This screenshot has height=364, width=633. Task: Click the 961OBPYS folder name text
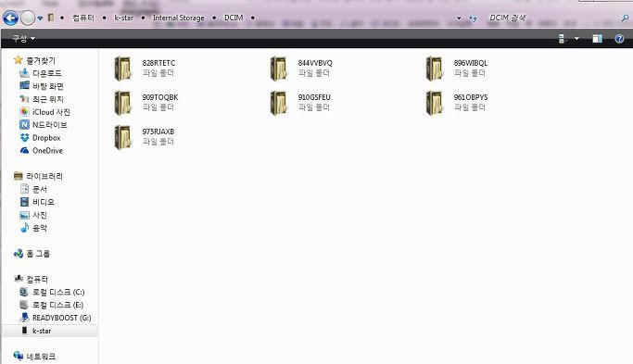point(471,97)
